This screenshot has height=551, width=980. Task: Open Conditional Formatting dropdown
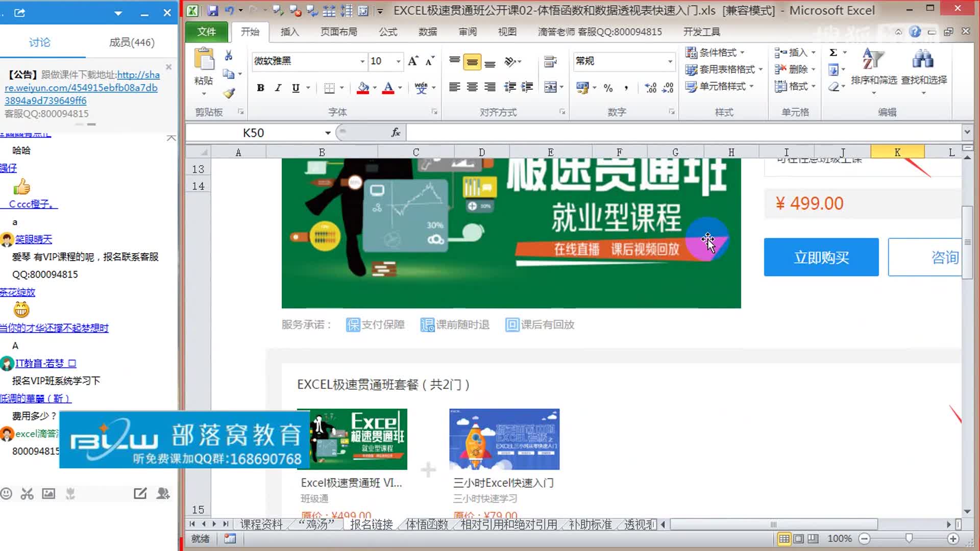coord(715,53)
